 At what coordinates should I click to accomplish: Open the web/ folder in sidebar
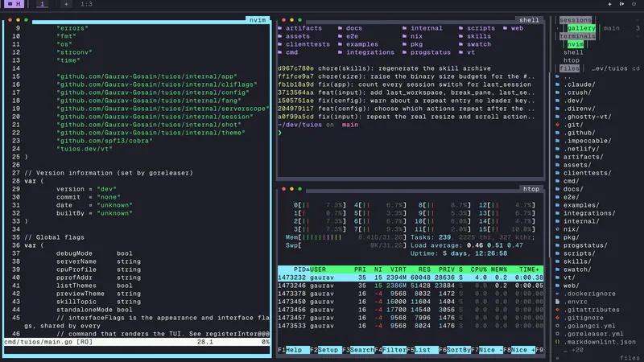point(572,286)
